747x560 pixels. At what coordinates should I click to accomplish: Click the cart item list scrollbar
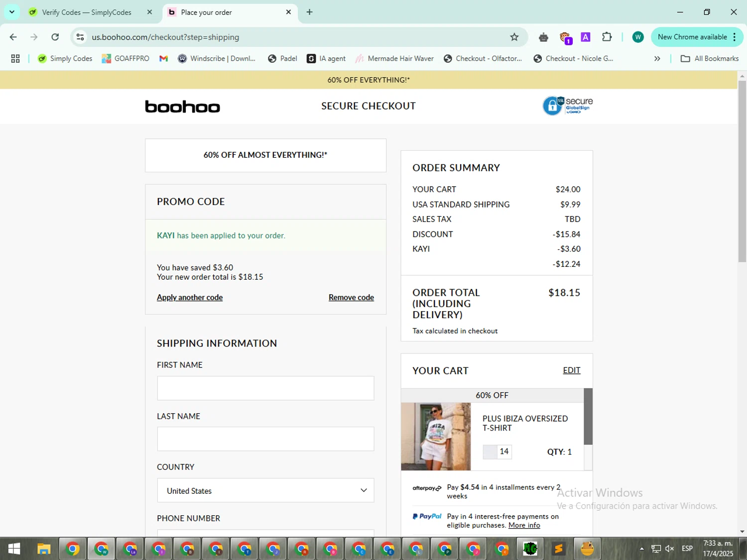588,417
